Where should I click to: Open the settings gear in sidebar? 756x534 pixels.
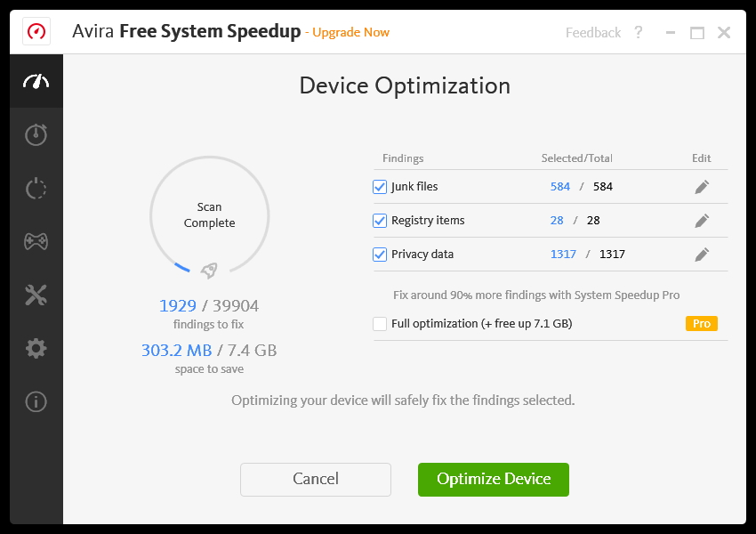click(36, 348)
